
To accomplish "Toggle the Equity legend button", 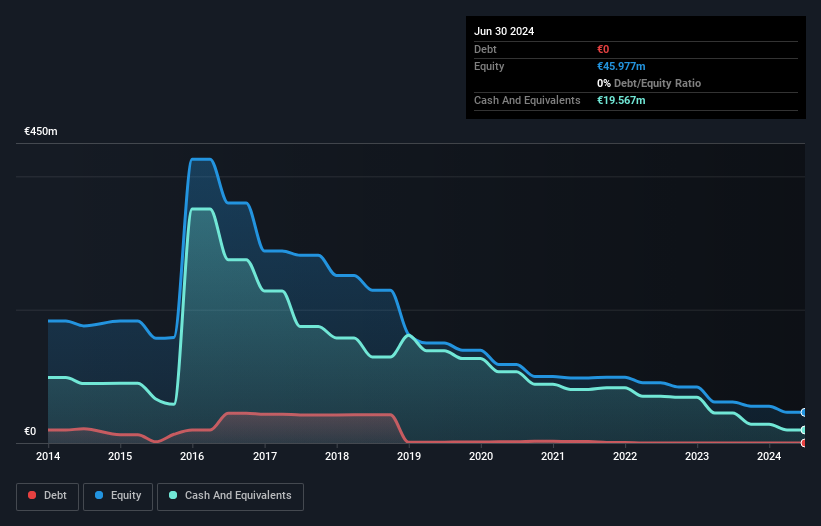I will click(x=118, y=496).
